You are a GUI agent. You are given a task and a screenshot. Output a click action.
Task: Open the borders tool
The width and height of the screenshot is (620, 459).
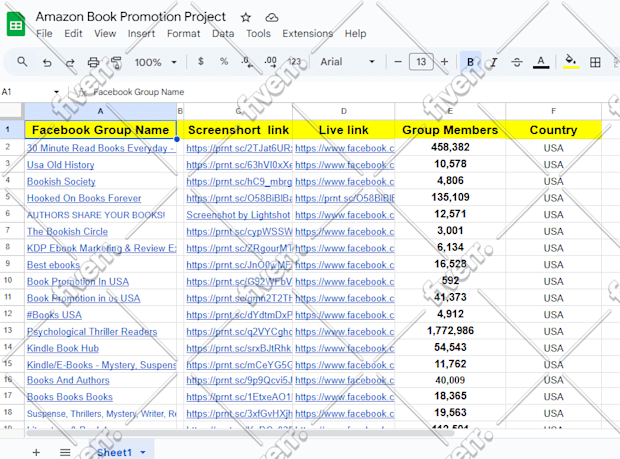coord(595,62)
